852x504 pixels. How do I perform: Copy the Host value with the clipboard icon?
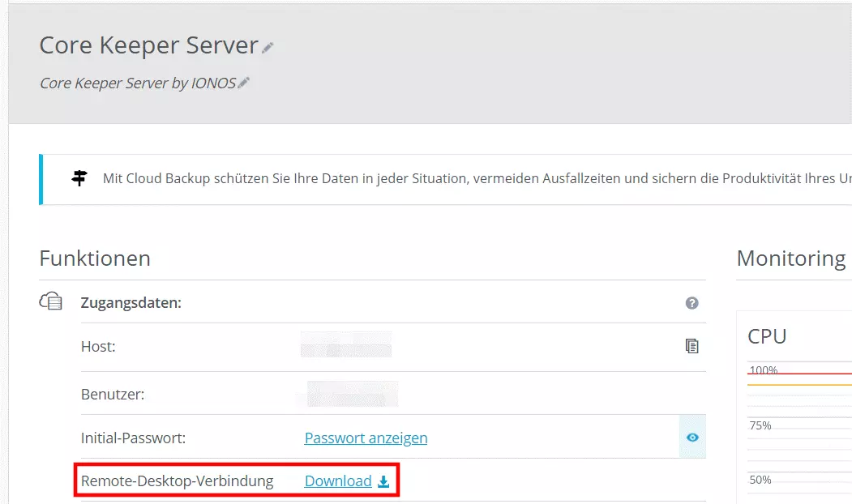click(x=691, y=346)
